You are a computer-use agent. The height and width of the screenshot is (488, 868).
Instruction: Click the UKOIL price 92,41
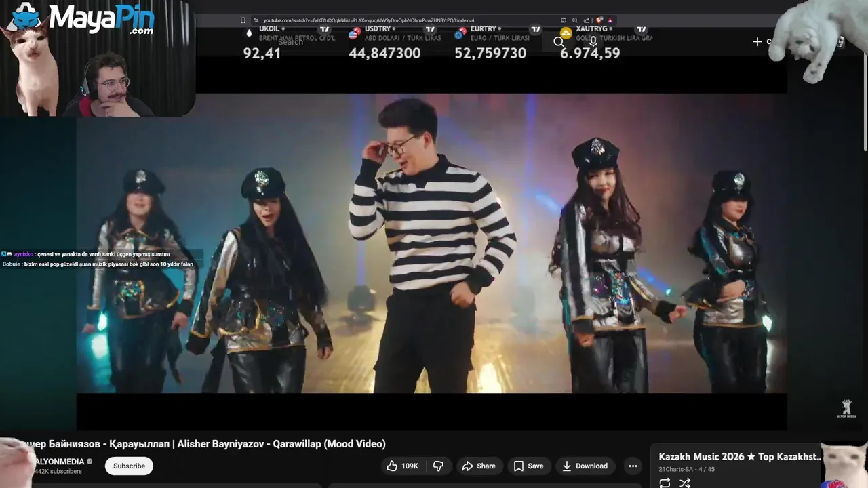point(262,53)
